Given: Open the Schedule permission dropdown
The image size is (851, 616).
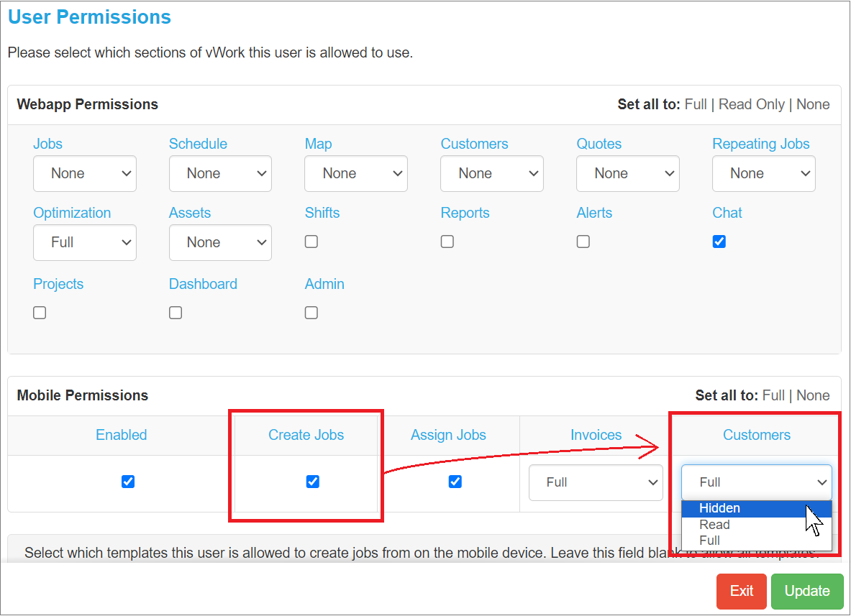Looking at the screenshot, I should 220,173.
